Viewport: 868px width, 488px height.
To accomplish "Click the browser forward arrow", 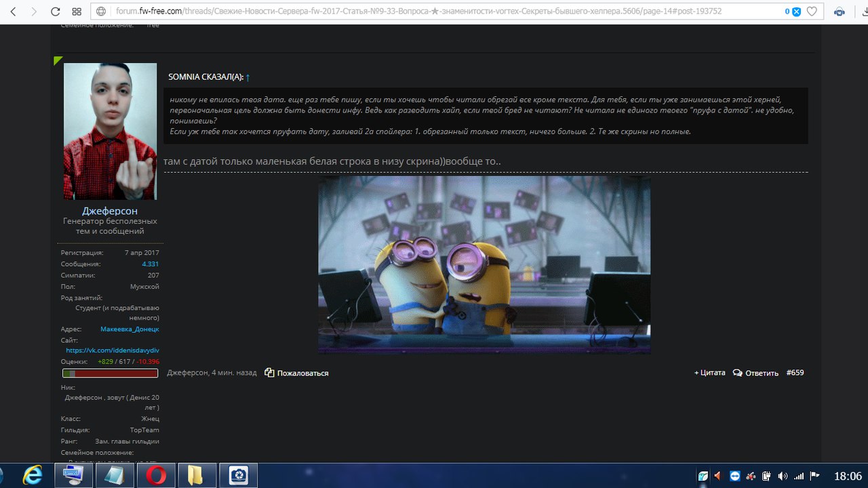I will tap(33, 12).
